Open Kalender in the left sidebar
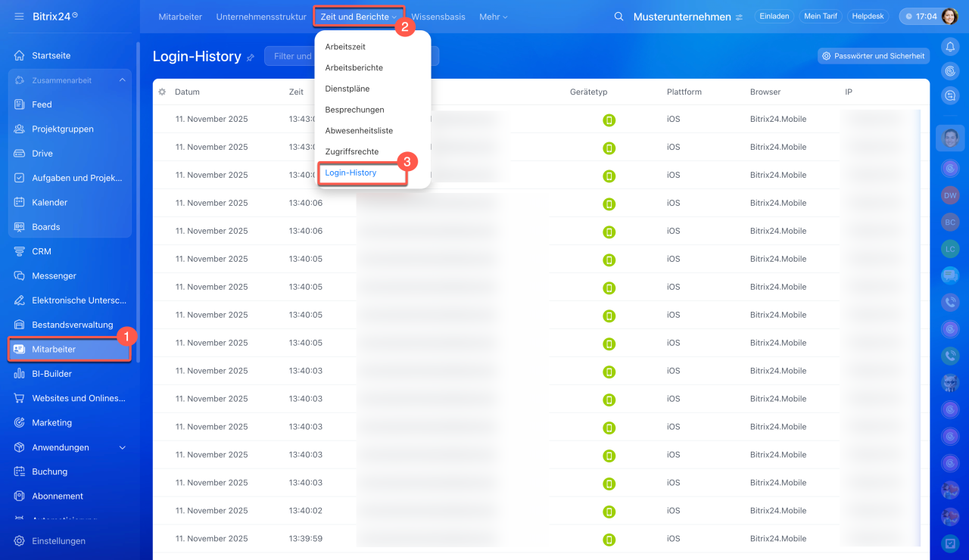Viewport: 969px width, 560px height. [x=49, y=203]
